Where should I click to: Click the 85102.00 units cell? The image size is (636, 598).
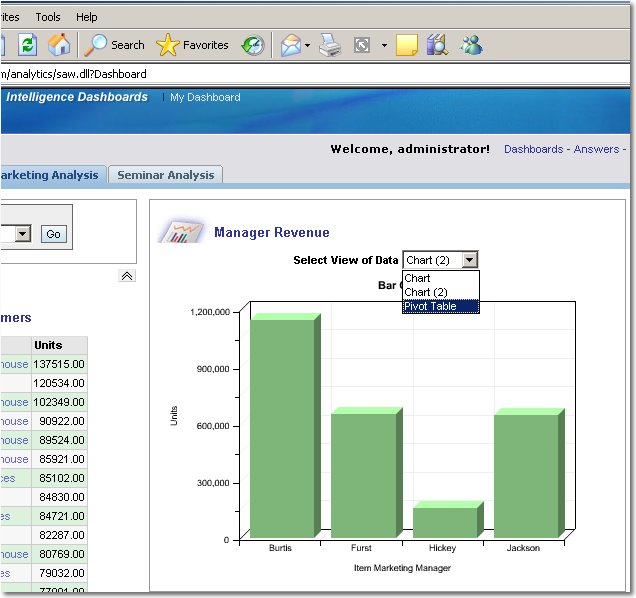(x=59, y=478)
